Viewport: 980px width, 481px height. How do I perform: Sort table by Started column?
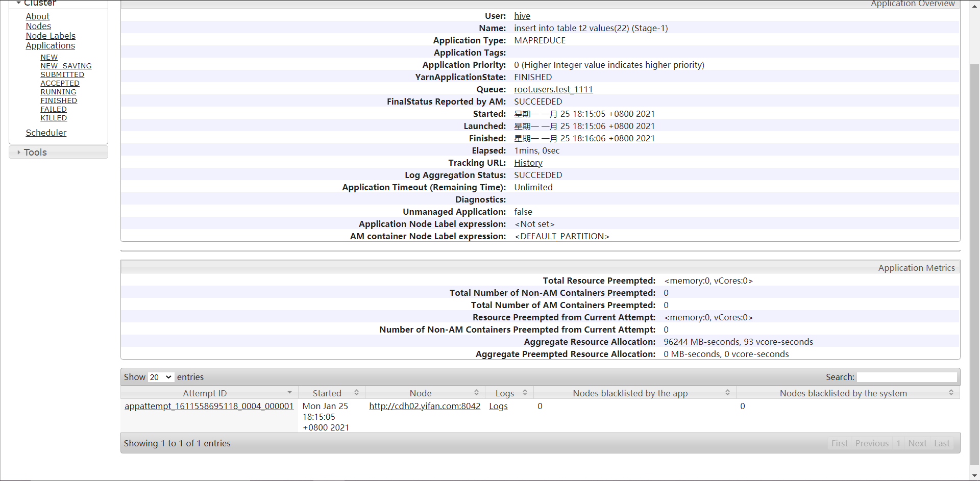click(332, 393)
